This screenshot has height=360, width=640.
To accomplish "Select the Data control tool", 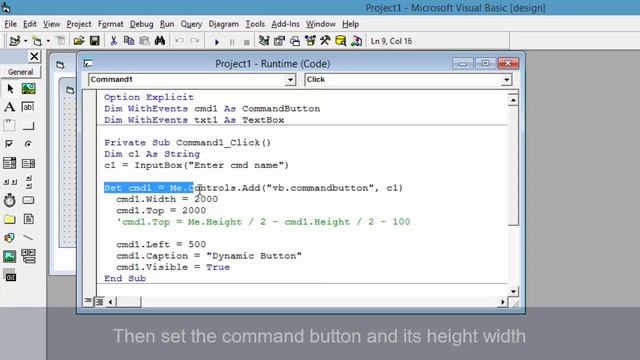I will click(x=28, y=256).
